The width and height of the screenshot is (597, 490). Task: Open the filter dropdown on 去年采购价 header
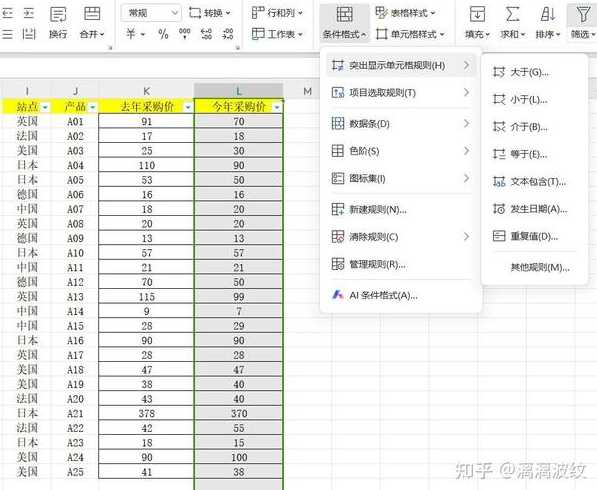coord(188,108)
